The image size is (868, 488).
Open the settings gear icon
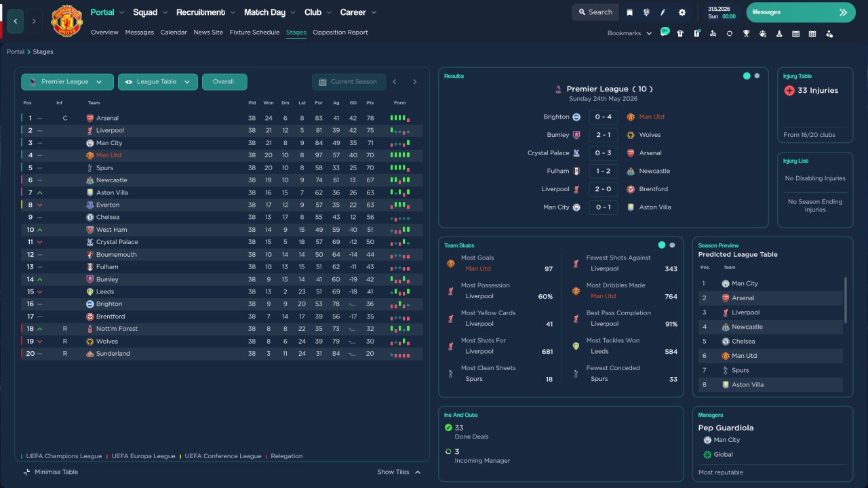(682, 12)
